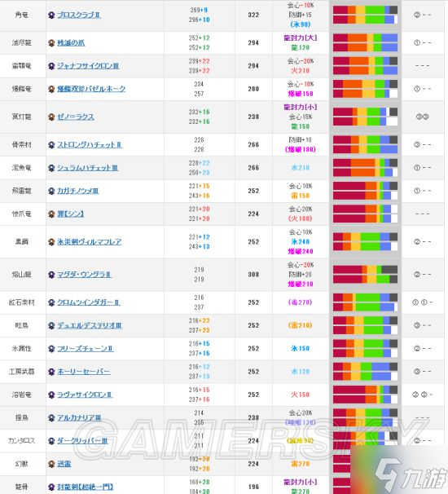Click the 爆破240 value for 氷炎剣ヴィルマフレア
Image resolution: width=448 pixels, height=494 pixels.
tap(301, 251)
